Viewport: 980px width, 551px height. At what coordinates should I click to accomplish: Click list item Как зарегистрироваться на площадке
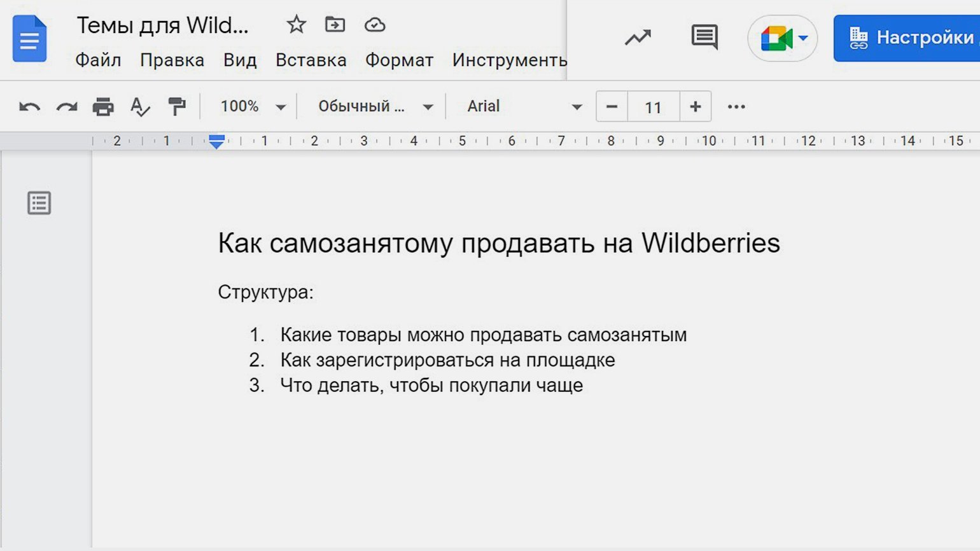447,360
